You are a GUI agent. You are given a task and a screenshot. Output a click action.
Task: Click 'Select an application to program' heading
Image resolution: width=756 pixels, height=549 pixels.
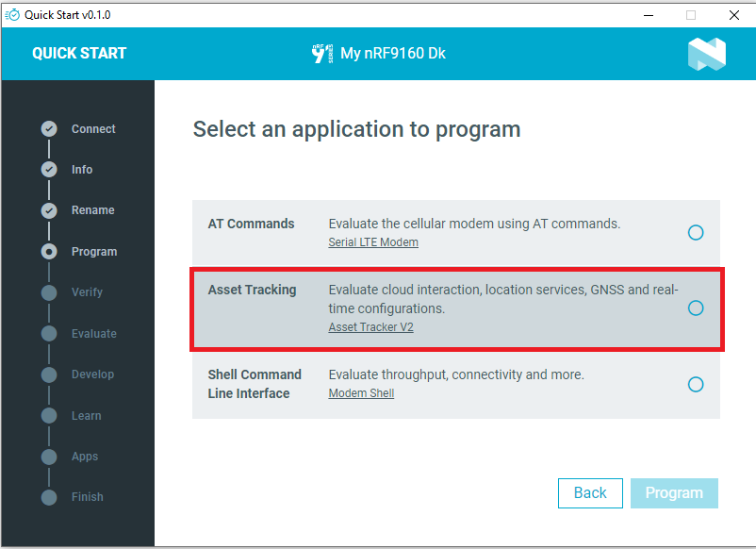pyautogui.click(x=356, y=129)
